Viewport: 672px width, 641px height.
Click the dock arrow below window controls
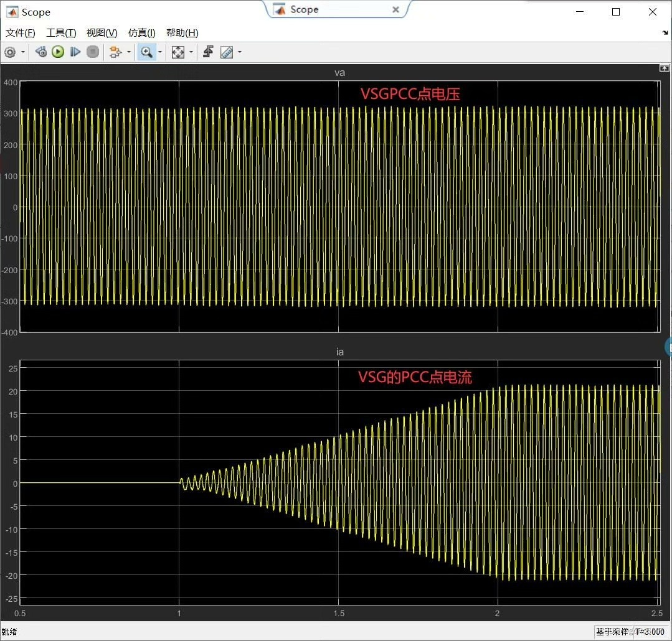point(665,33)
